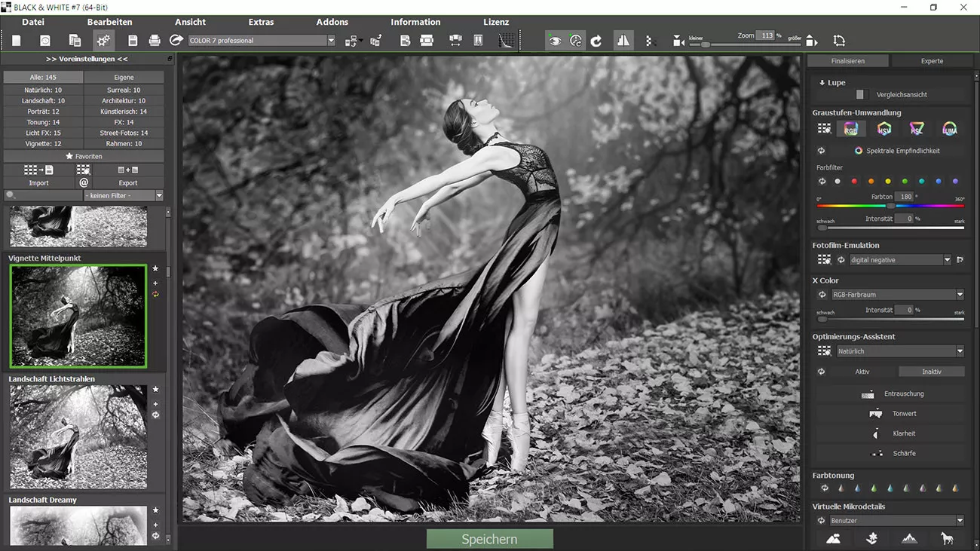Viewport: 980px width, 551px height.
Task: Click the Schärfe sharpness icon
Action: click(x=877, y=454)
